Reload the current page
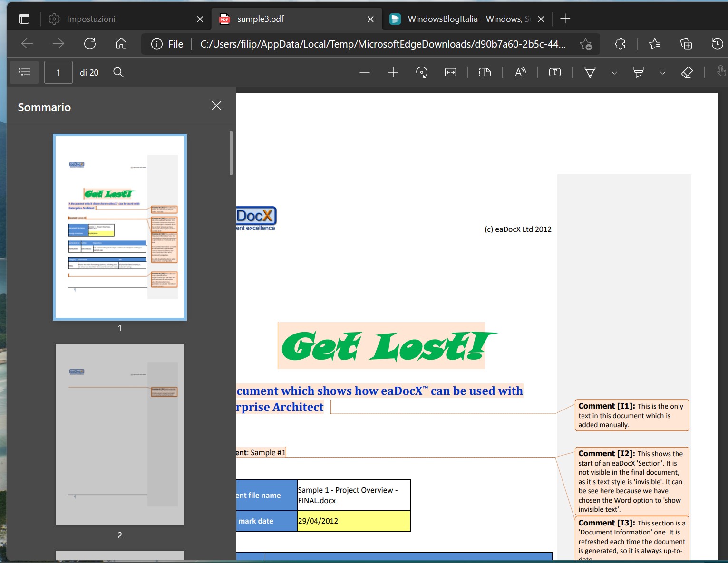728x563 pixels. [x=90, y=44]
